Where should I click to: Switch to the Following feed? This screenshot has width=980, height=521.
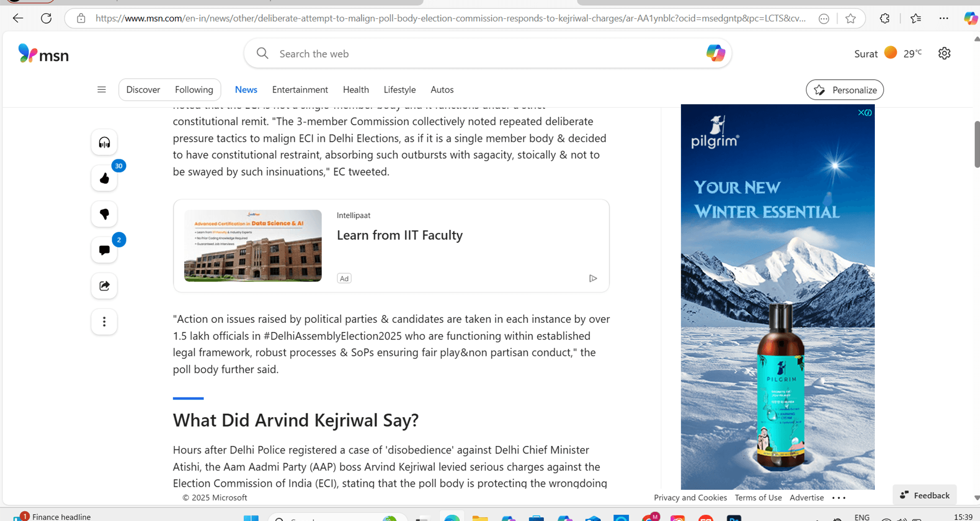(194, 90)
